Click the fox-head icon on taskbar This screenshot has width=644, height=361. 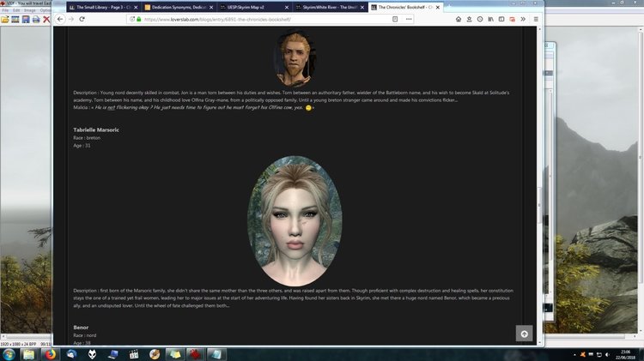(x=92, y=354)
